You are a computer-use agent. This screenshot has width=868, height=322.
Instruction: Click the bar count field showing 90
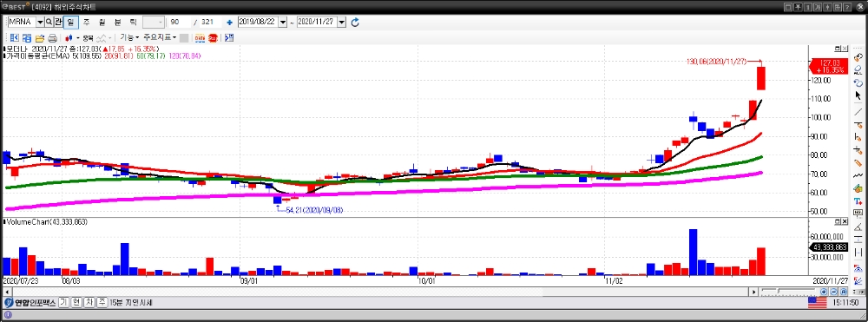coord(180,22)
